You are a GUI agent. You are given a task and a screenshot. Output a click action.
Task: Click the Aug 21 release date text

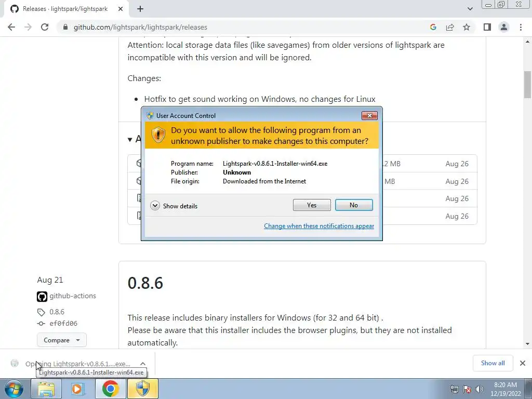[50, 280]
